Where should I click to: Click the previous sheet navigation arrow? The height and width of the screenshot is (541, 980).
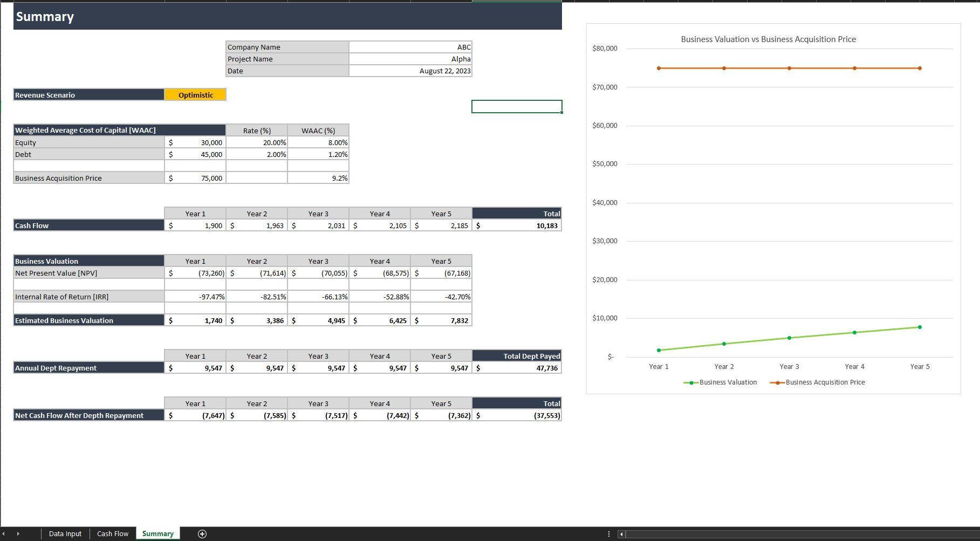tap(4, 534)
